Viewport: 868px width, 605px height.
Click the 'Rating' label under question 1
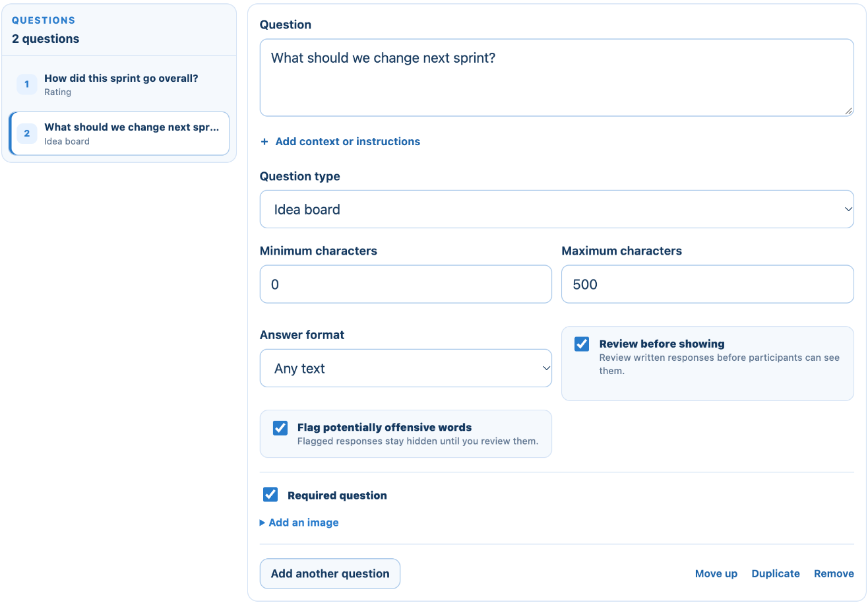point(57,92)
